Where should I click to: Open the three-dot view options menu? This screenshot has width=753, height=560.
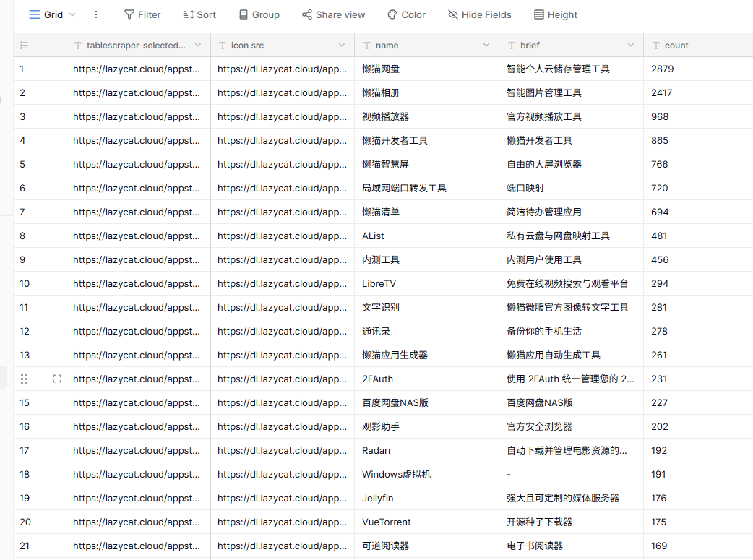[96, 15]
